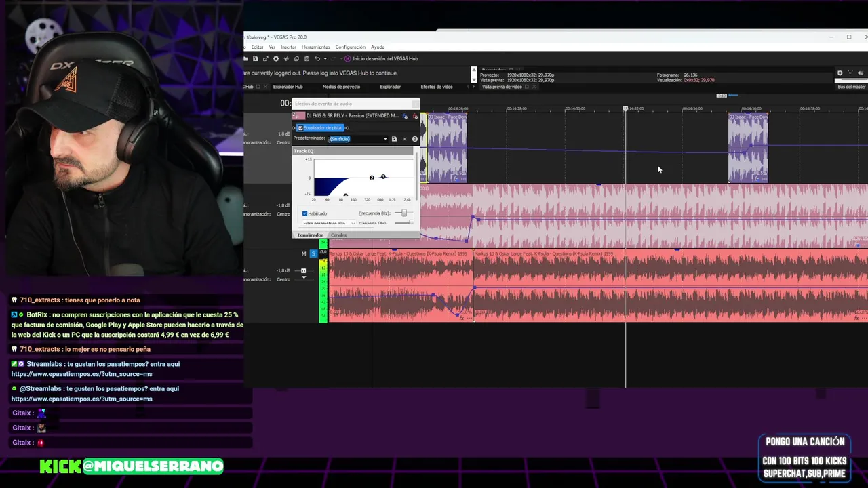Switch to Explorador tab
The height and width of the screenshot is (488, 868).
(390, 87)
